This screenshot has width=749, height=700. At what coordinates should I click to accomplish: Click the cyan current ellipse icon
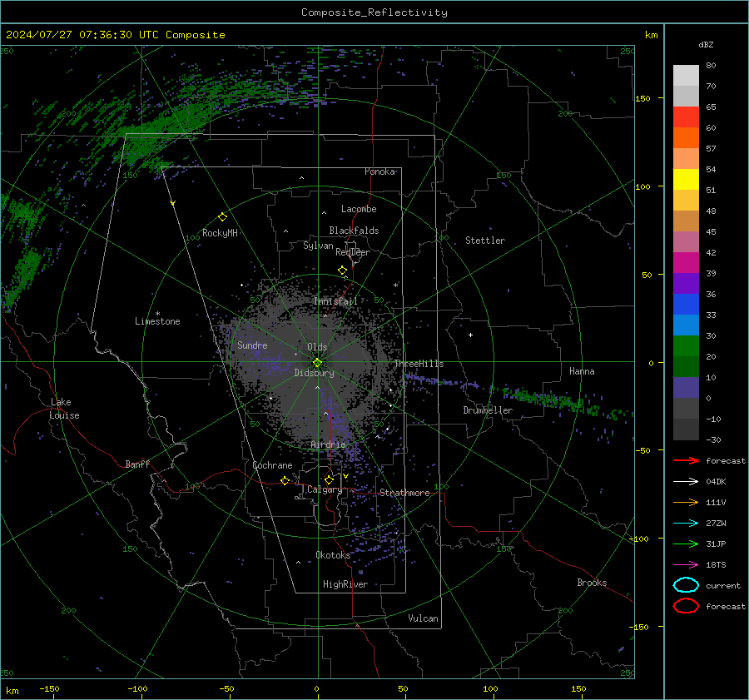(x=686, y=585)
